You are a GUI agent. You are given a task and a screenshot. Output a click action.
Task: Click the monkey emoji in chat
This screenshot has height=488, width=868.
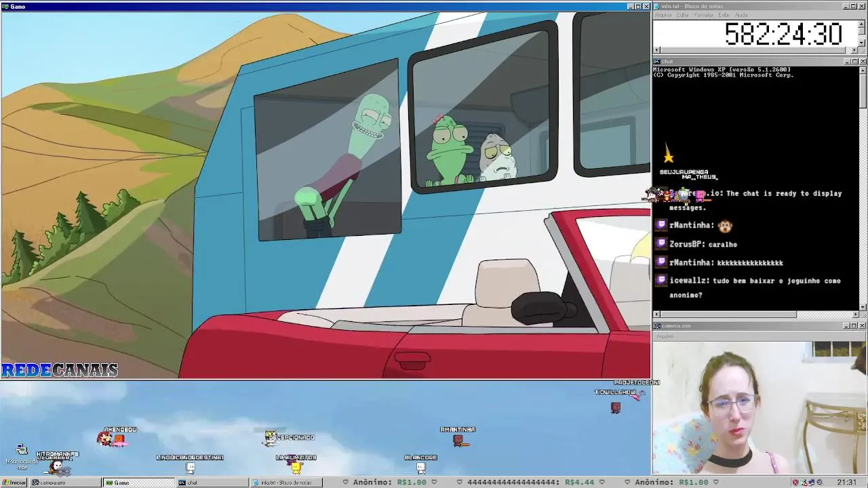tap(726, 226)
